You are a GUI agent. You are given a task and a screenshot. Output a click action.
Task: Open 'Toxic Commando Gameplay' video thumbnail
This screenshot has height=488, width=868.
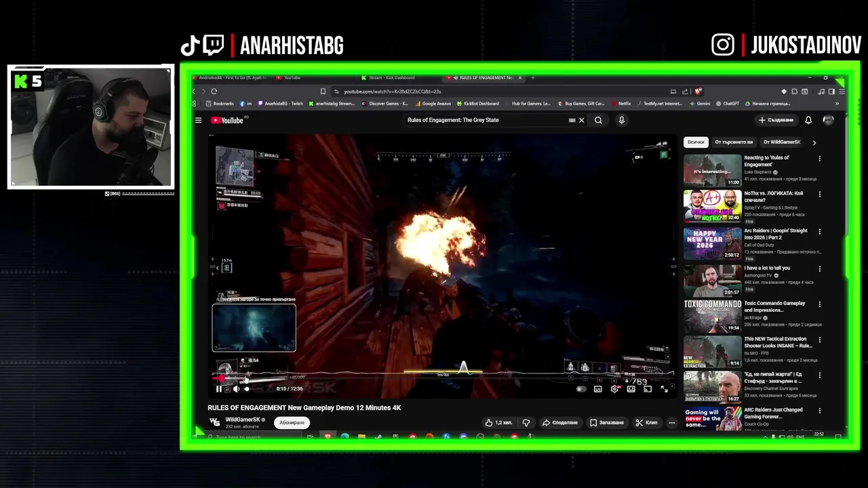[713, 316]
